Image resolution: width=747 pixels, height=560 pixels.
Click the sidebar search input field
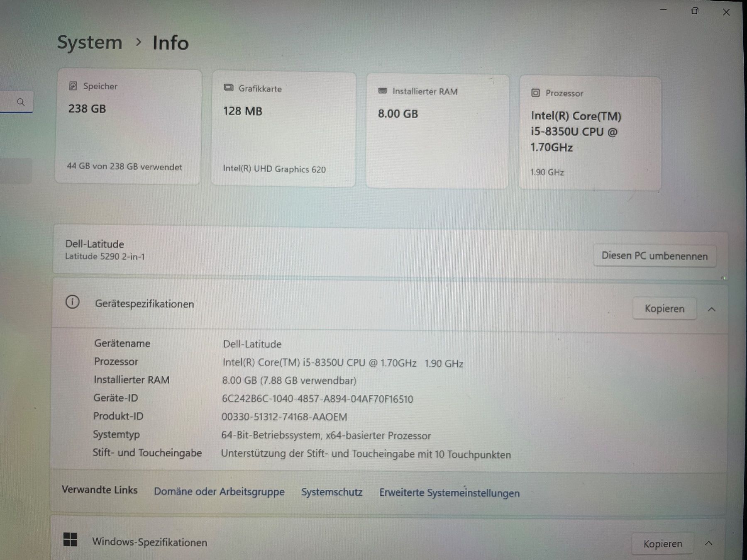[17, 102]
